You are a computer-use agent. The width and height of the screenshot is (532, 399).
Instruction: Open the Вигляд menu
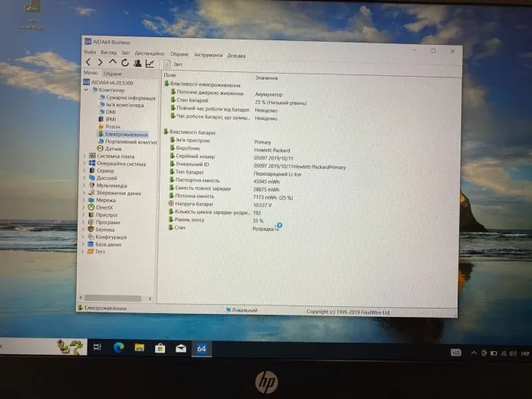click(109, 52)
